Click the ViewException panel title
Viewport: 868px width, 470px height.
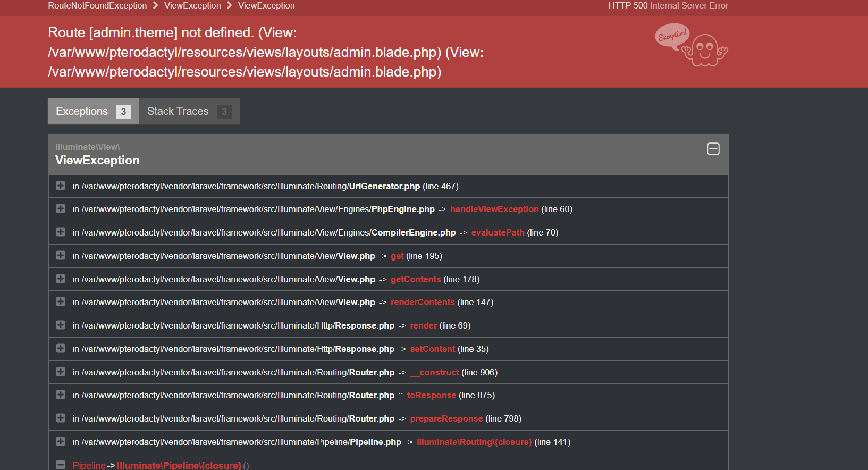tap(97, 160)
